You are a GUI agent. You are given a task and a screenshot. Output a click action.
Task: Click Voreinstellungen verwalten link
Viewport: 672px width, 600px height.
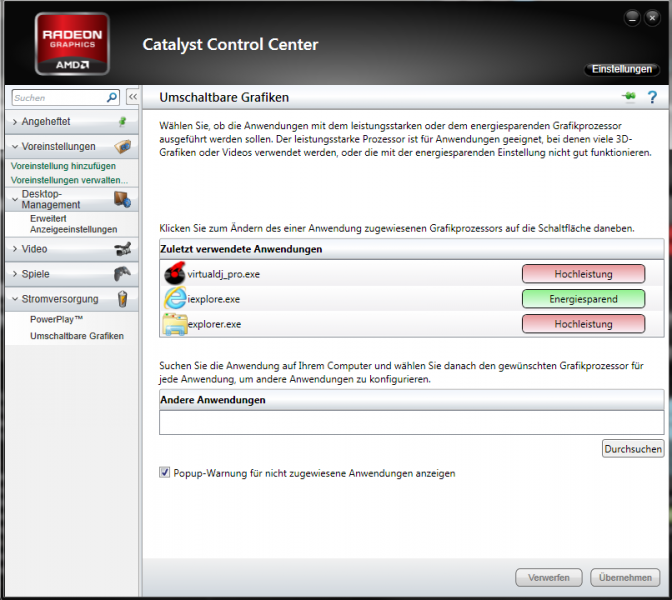point(69,180)
